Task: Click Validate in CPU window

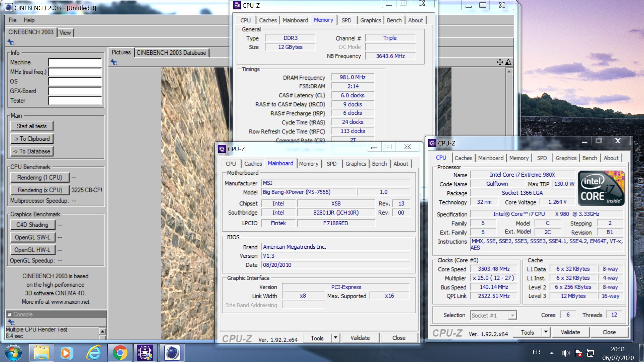Action: click(x=570, y=332)
